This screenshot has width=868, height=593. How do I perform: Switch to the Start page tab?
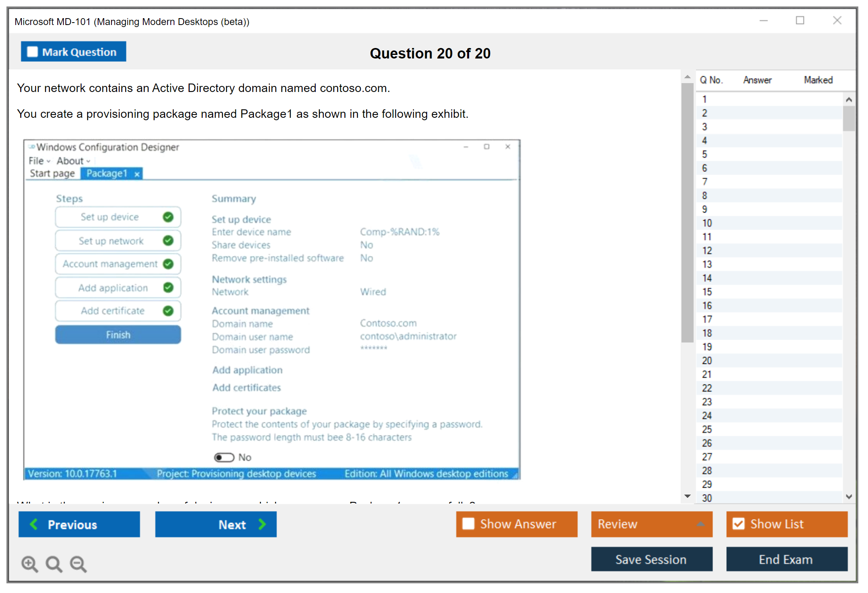coord(52,173)
